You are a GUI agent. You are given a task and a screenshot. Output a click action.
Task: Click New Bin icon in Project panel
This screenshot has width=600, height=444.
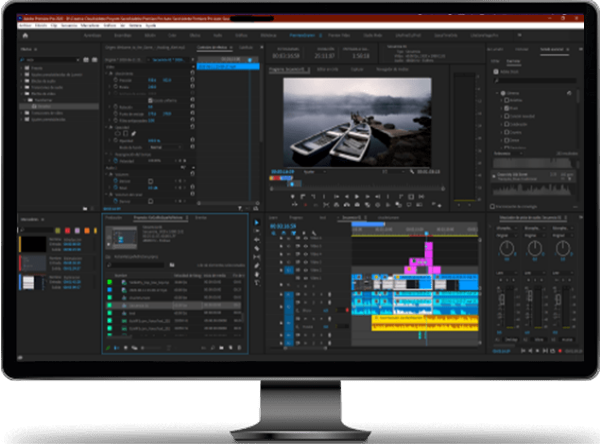(x=222, y=348)
